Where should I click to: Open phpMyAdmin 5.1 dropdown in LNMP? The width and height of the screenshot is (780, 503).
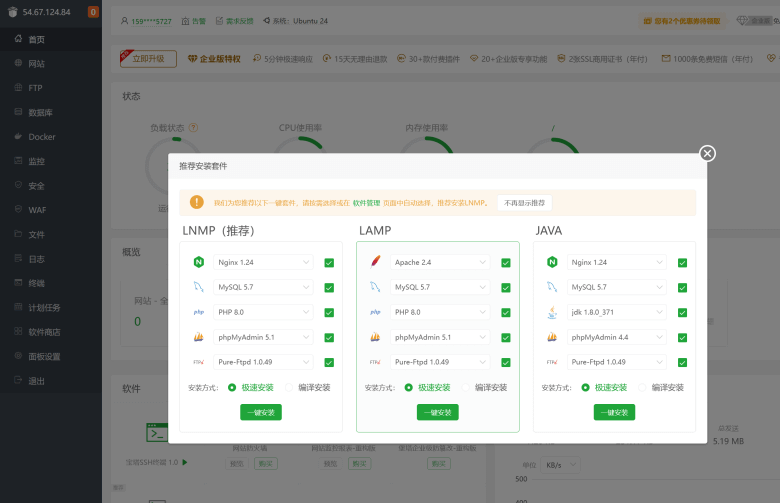tap(263, 337)
